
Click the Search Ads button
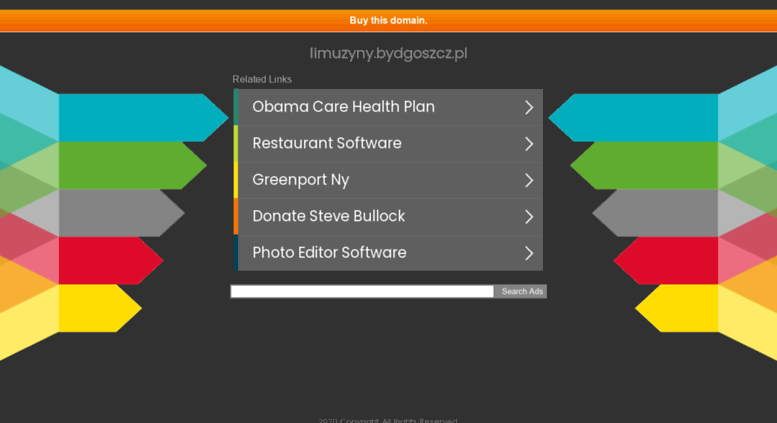click(521, 291)
